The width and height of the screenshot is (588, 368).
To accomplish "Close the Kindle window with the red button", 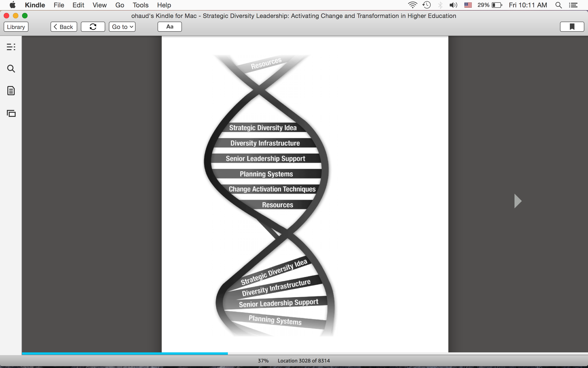I will click(x=7, y=16).
